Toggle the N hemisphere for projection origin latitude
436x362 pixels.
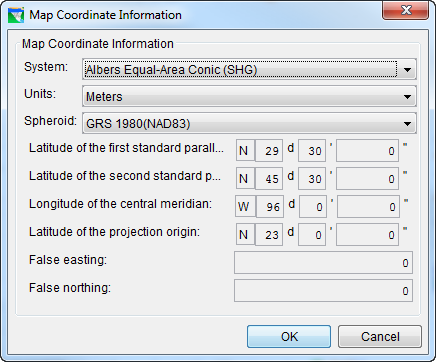point(245,234)
